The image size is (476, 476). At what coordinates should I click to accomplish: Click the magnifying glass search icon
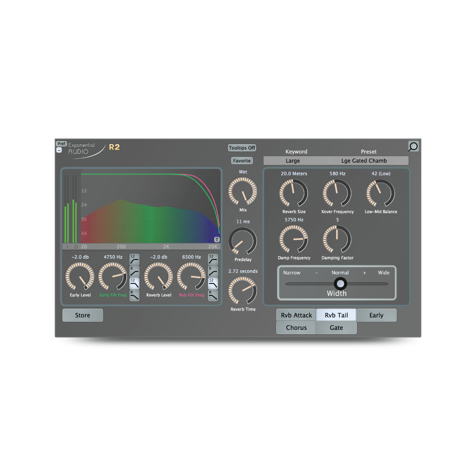click(413, 146)
